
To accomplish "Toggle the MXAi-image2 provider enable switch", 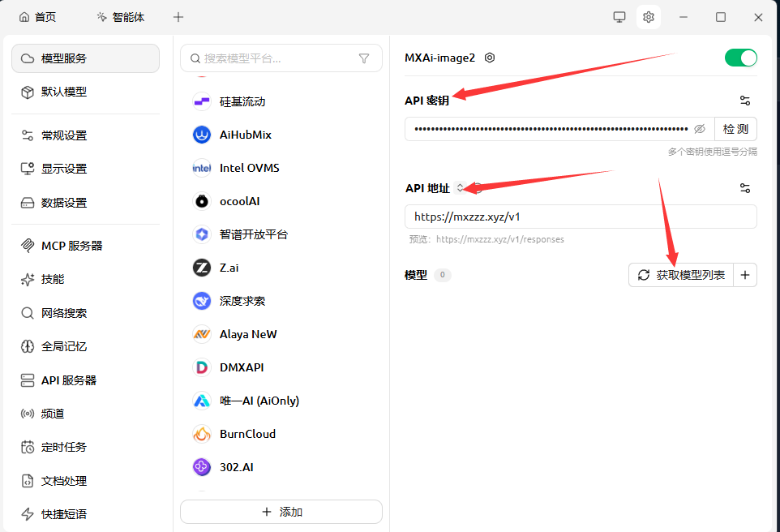I will click(x=741, y=58).
